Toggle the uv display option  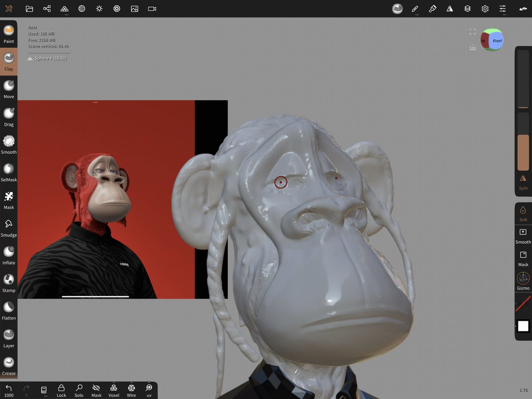point(149,391)
